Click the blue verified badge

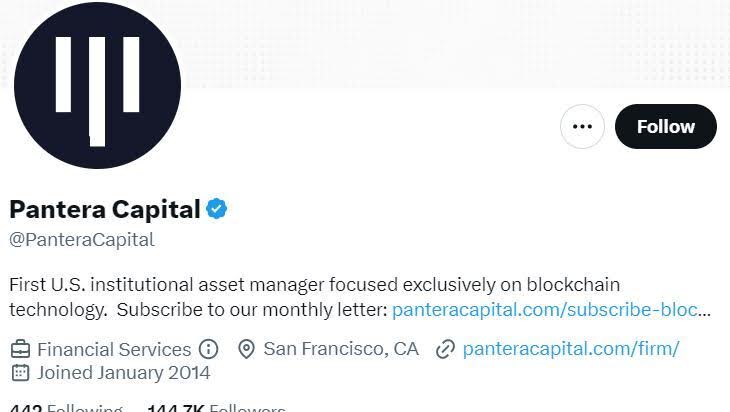tap(216, 209)
